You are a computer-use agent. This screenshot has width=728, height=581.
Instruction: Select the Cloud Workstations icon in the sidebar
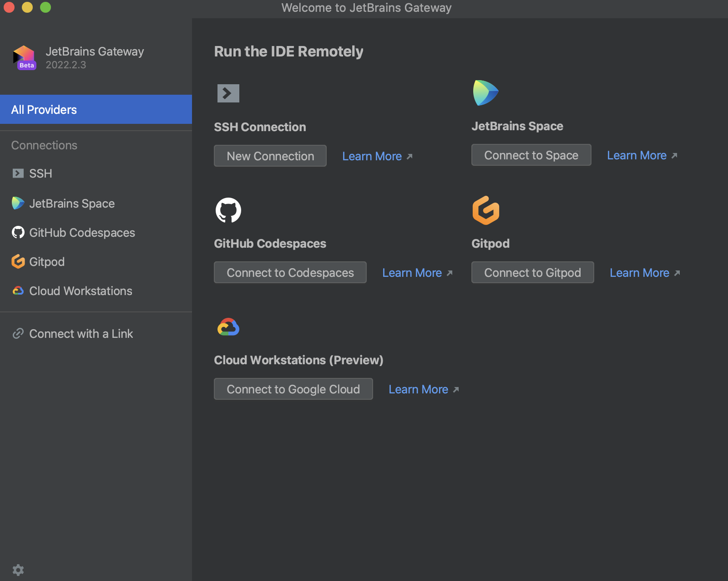pos(17,291)
